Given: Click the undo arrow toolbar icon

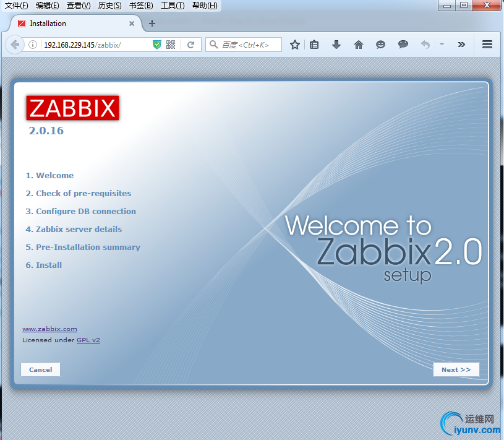Looking at the screenshot, I should tap(425, 45).
